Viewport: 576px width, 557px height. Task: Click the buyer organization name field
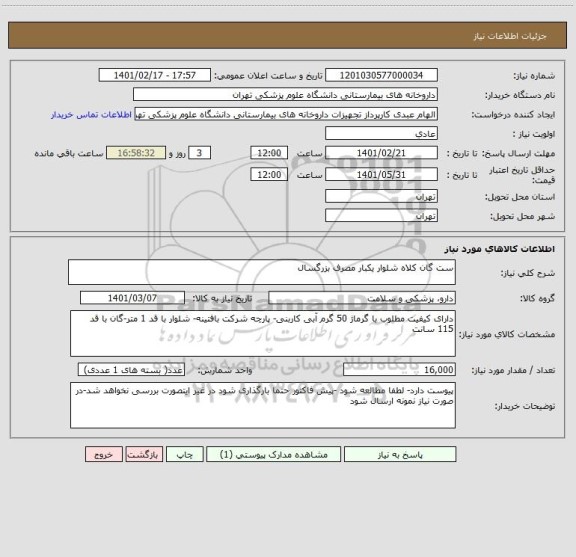pos(285,95)
